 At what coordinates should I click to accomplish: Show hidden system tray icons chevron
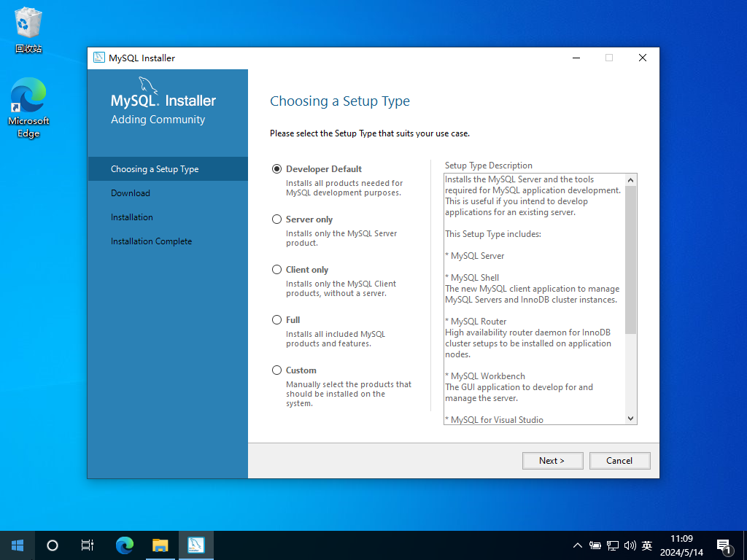pyautogui.click(x=578, y=545)
